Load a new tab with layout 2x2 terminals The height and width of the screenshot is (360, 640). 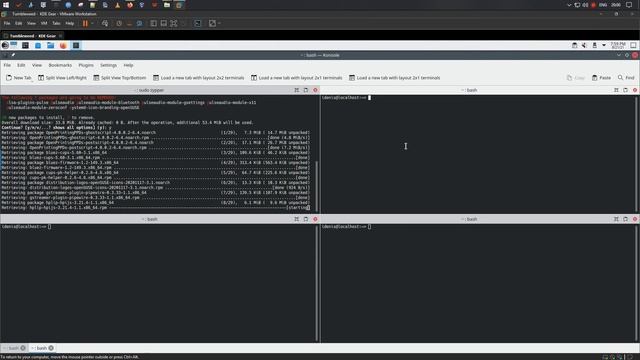(x=198, y=78)
